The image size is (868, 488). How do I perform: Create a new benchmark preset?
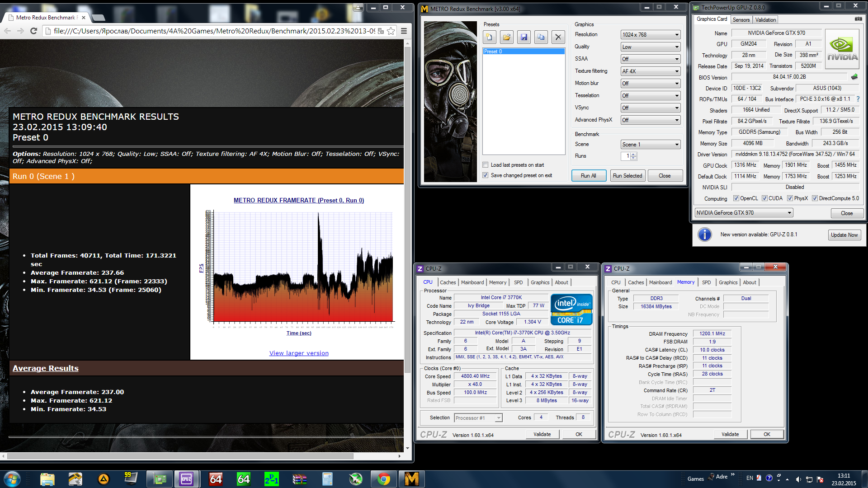489,38
